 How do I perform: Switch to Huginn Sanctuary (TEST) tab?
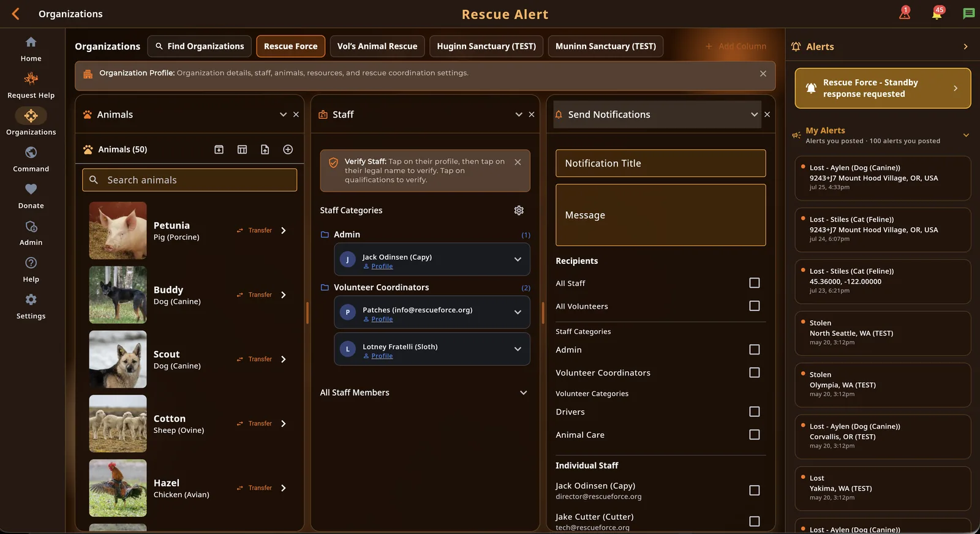[486, 46]
